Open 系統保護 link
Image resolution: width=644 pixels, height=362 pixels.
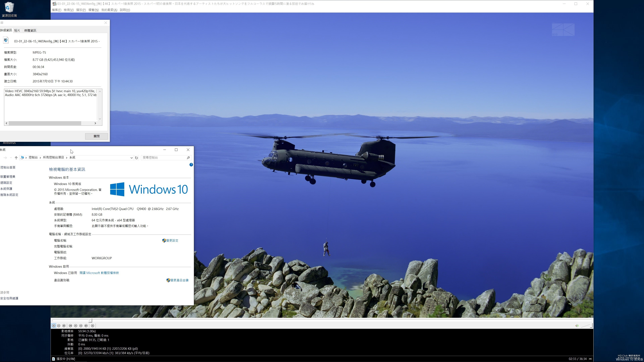[6, 189]
